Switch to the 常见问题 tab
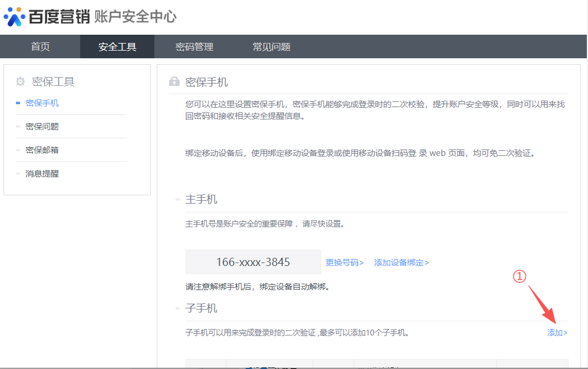 click(x=272, y=47)
